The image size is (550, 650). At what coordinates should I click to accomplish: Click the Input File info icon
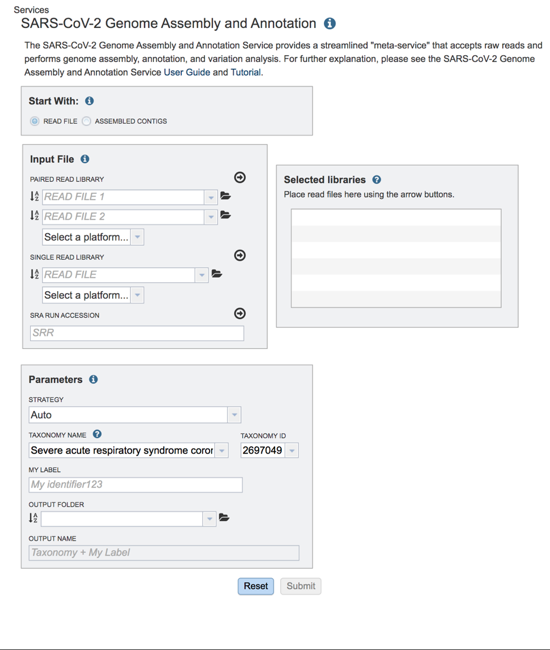(x=85, y=159)
